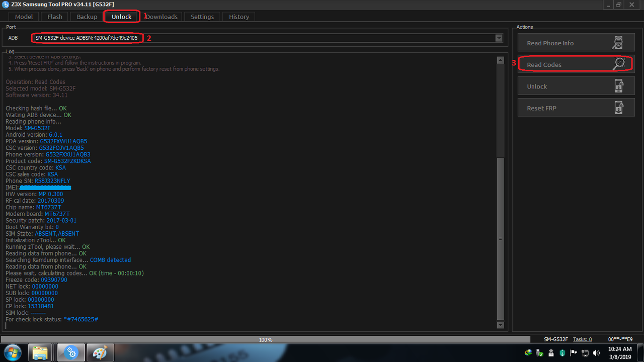
Task: Select the Z3X gear icon on the taskbar
Action: 71,352
